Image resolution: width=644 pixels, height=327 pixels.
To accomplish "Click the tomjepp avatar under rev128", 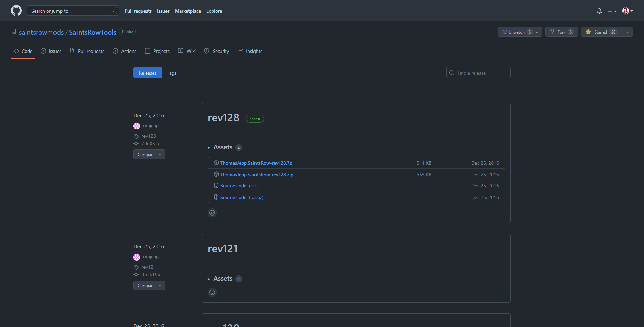I will (x=137, y=126).
